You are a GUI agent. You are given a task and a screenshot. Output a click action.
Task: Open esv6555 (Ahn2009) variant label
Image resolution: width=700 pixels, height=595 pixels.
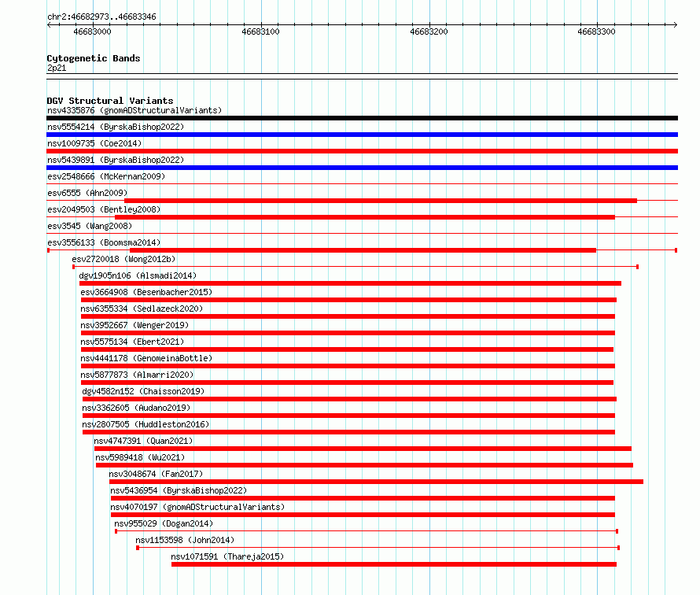(87, 193)
